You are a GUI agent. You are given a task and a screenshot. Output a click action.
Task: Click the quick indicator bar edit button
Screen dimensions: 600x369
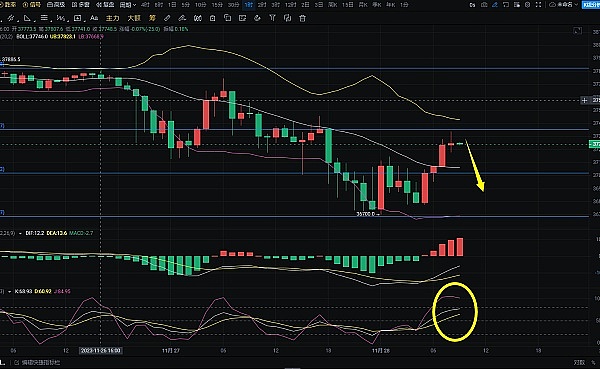[38, 362]
